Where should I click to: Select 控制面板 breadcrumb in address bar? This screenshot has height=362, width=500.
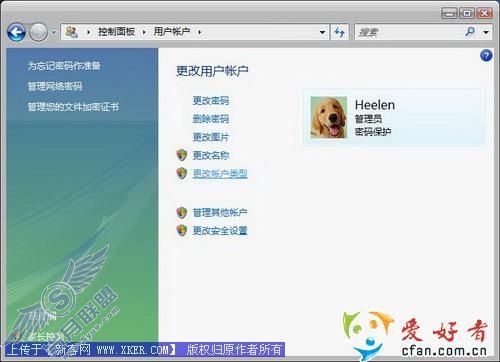pyautogui.click(x=116, y=32)
